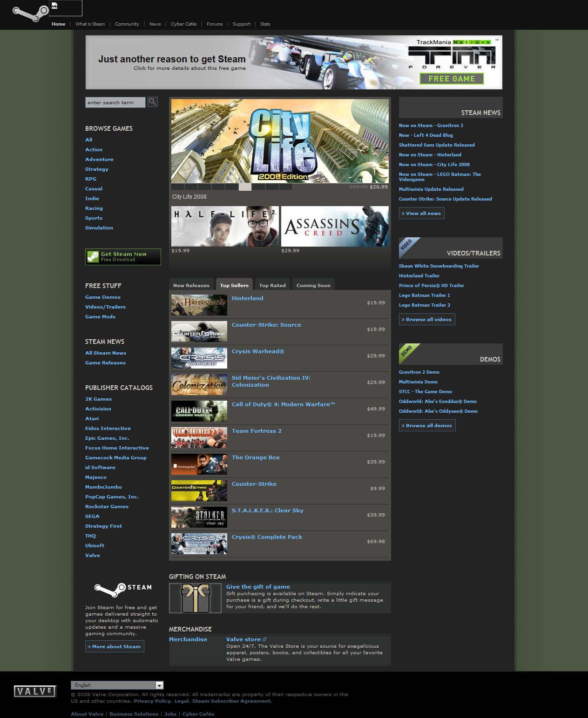Image resolution: width=588 pixels, height=718 pixels.
Task: Click the gift box icon
Action: pyautogui.click(x=195, y=598)
